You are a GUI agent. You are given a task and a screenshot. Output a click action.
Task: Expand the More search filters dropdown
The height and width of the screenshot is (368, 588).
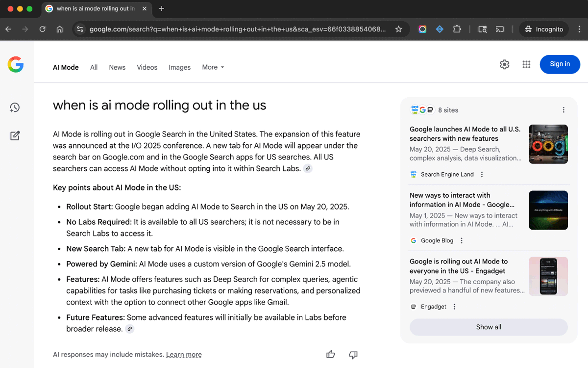tap(213, 67)
